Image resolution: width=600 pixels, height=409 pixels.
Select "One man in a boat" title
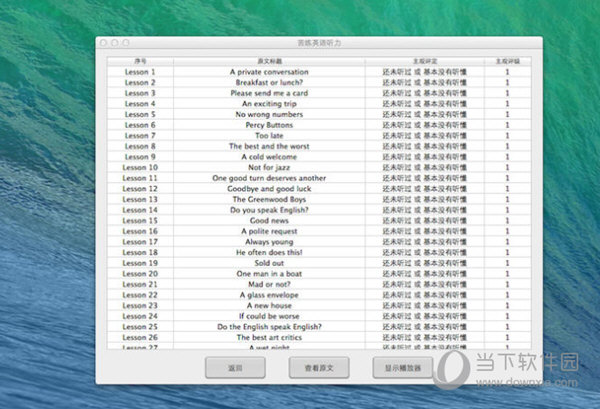point(269,274)
